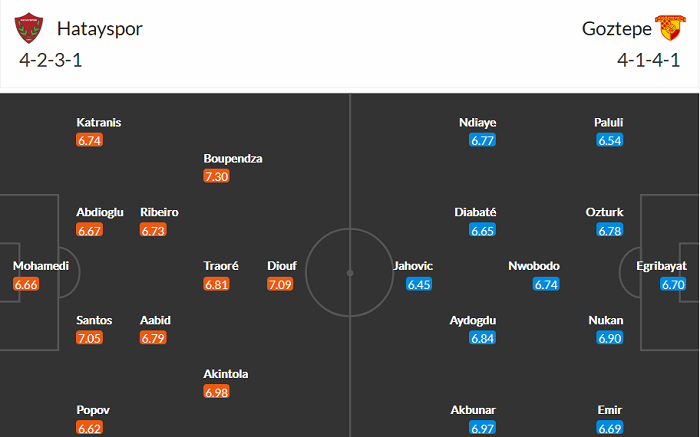Click player name Katranis
700x437 pixels.
click(99, 122)
